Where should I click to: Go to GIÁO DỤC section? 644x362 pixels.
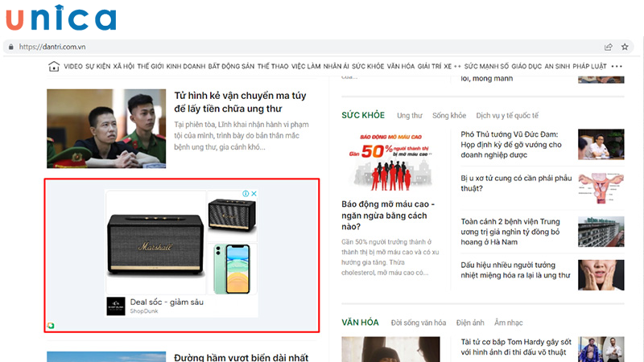point(526,66)
